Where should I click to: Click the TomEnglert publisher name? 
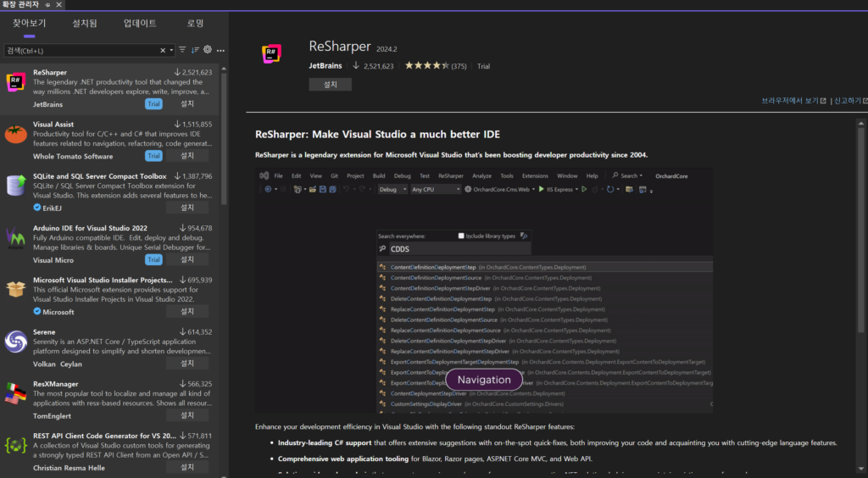pyautogui.click(x=52, y=416)
